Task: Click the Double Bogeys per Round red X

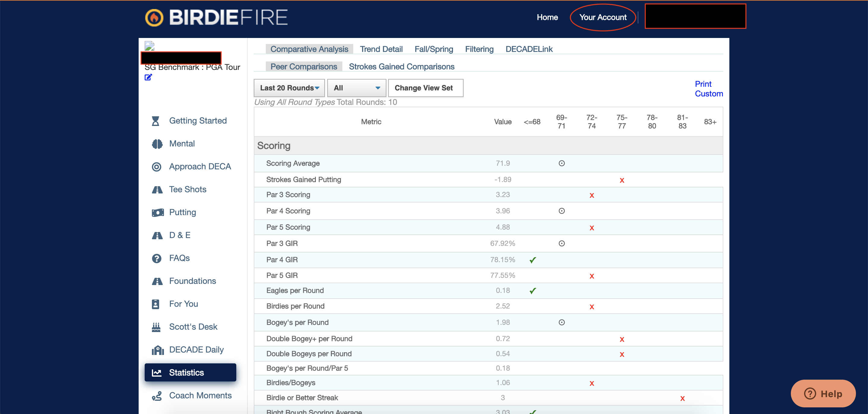Action: click(x=622, y=354)
